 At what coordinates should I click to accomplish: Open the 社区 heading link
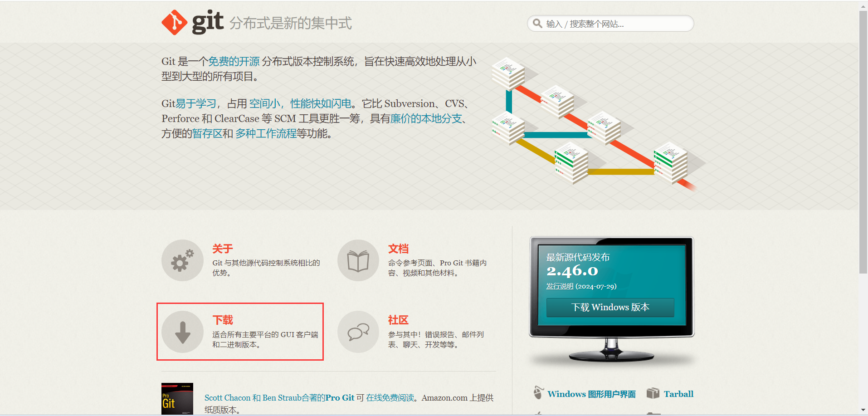pos(398,320)
